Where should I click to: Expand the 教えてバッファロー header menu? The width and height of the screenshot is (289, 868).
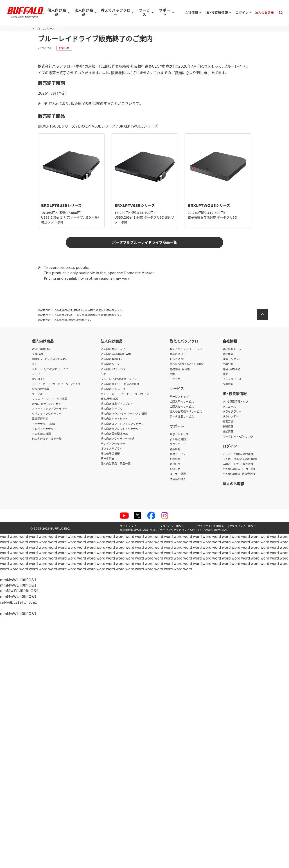[x=117, y=12]
